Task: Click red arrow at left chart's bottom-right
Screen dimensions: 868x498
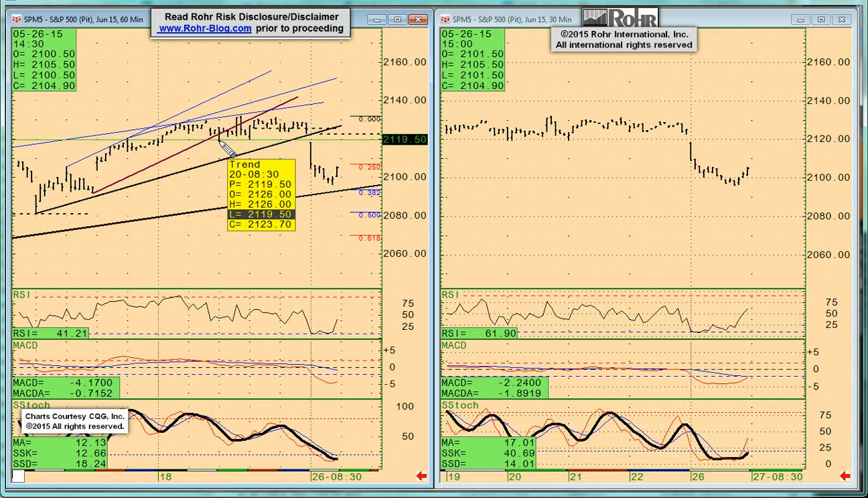Action: (x=421, y=476)
